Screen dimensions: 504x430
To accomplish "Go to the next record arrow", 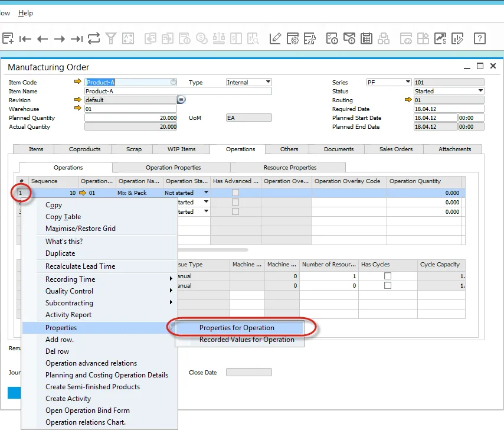I will (x=59, y=39).
